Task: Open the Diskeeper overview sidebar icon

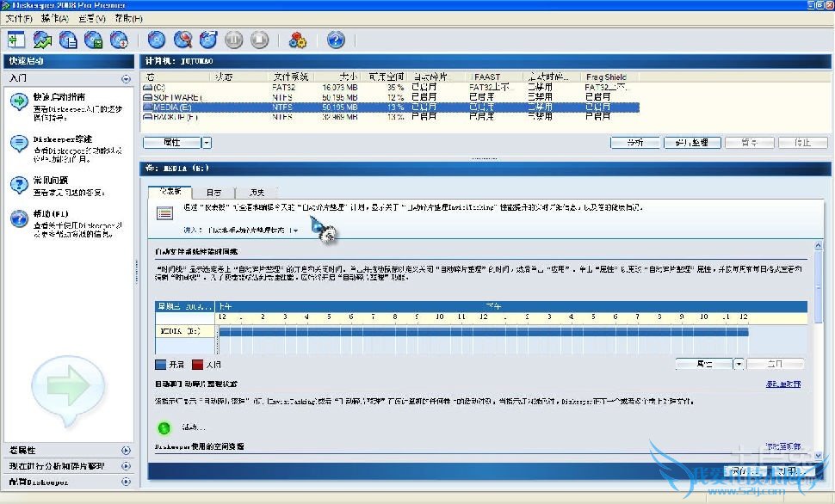Action: coord(19,144)
